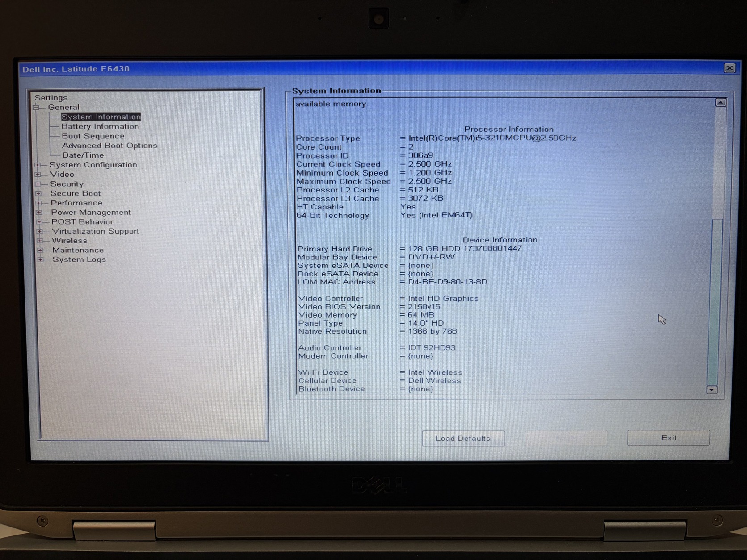Click the Bluetooth Device row
This screenshot has height=560, width=747.
click(366, 389)
